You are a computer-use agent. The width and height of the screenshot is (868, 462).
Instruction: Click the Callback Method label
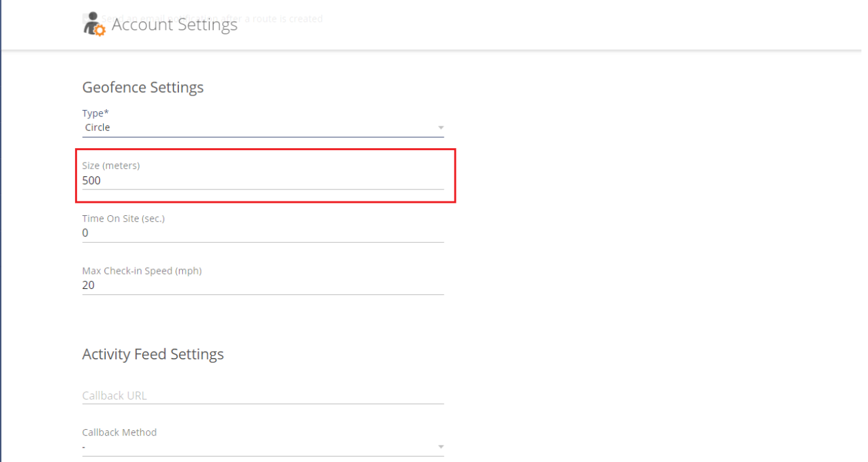(x=120, y=432)
